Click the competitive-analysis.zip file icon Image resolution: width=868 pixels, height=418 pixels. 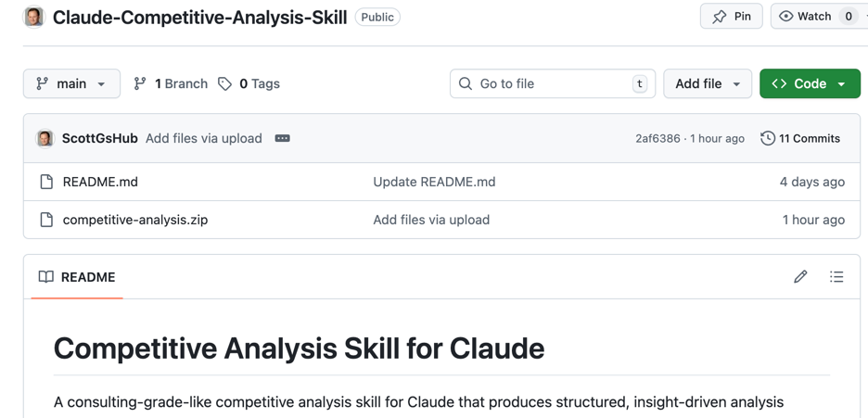(46, 220)
